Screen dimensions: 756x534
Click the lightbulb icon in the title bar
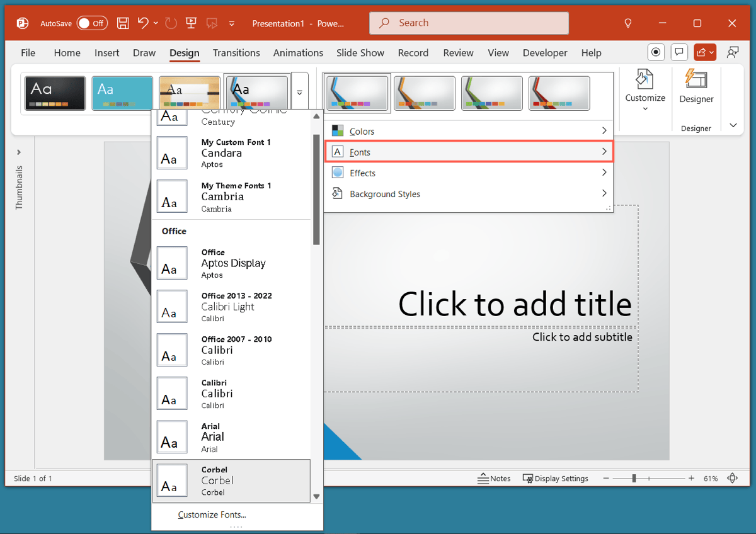coord(627,23)
